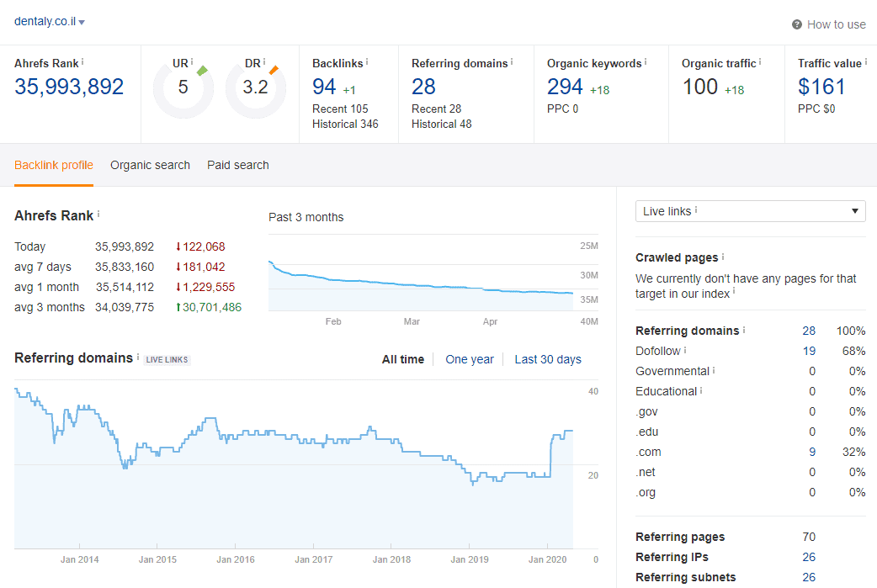This screenshot has width=877, height=588.
Task: Click the Organic traffic value 100
Action: coord(699,87)
